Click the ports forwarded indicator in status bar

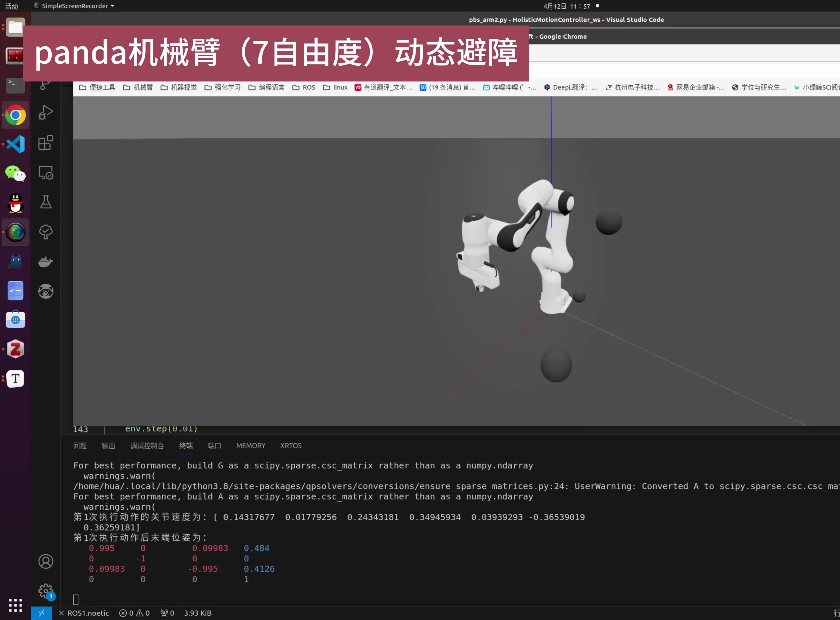[167, 613]
